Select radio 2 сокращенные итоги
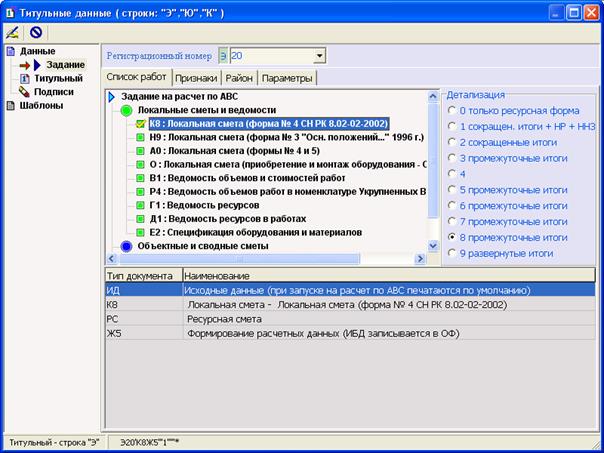 [x=451, y=142]
